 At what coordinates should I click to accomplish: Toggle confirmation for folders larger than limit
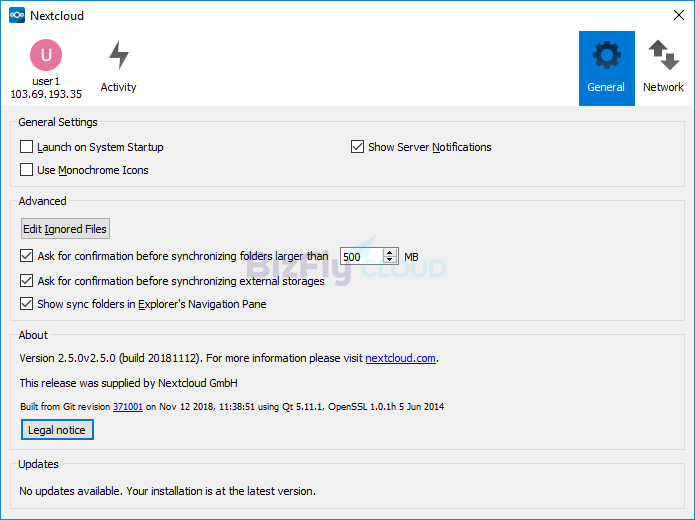tap(27, 256)
